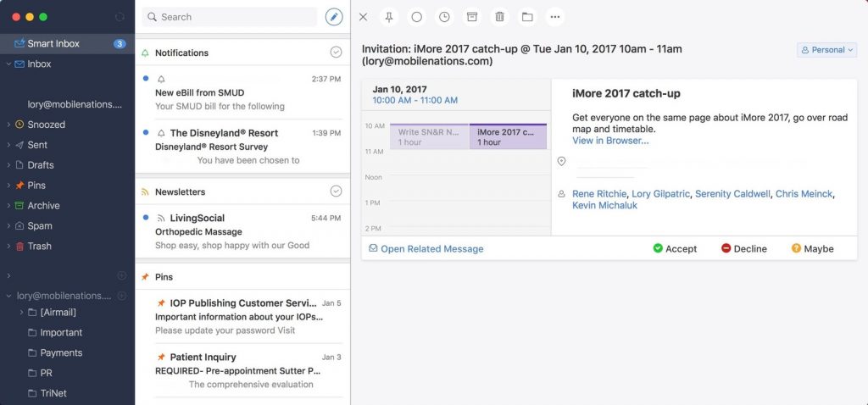
Task: Toggle unread dot on SMUD eBill email
Action: (x=146, y=79)
